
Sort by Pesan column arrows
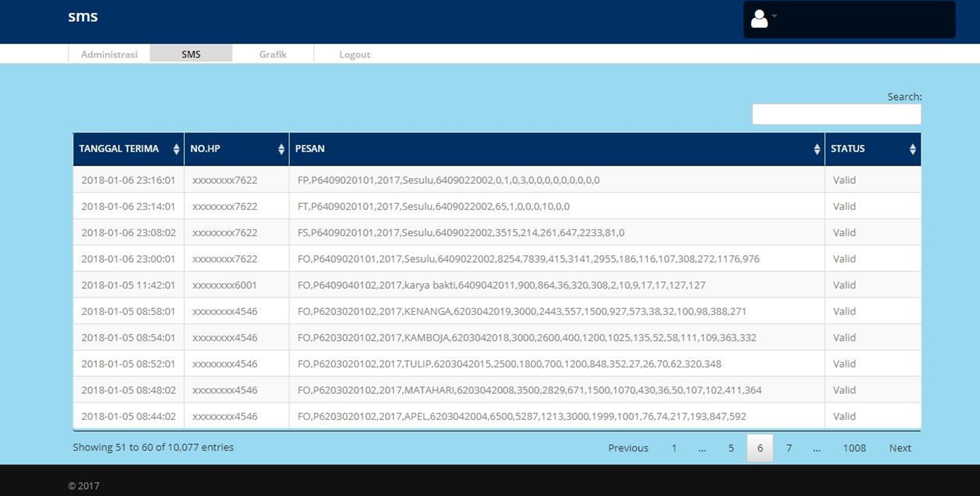tap(816, 149)
